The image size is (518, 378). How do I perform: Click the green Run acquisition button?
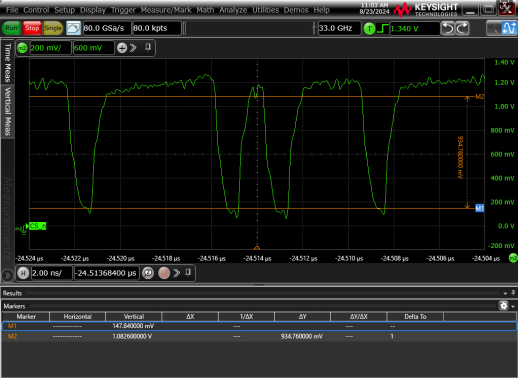pos(11,28)
